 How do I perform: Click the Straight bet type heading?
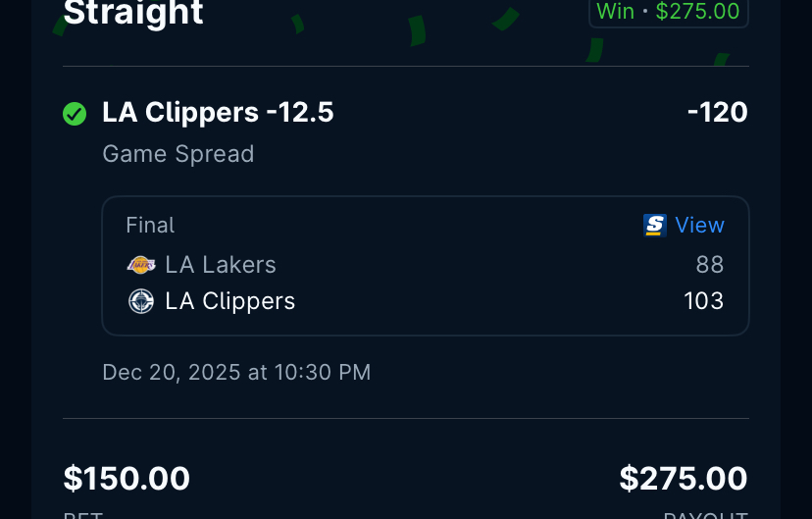click(133, 13)
